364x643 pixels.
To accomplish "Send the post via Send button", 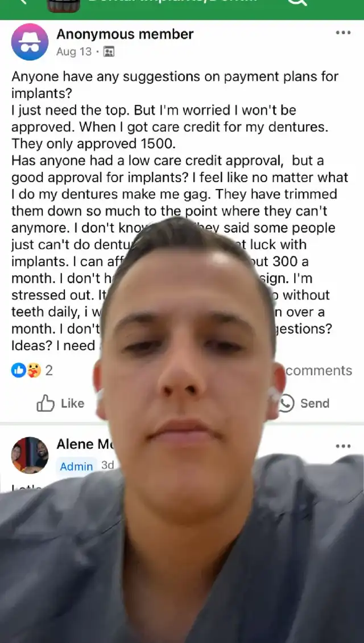I will point(304,404).
